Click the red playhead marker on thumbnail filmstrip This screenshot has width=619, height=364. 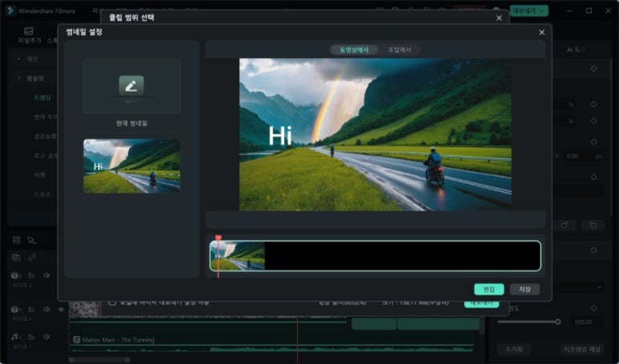tap(219, 238)
